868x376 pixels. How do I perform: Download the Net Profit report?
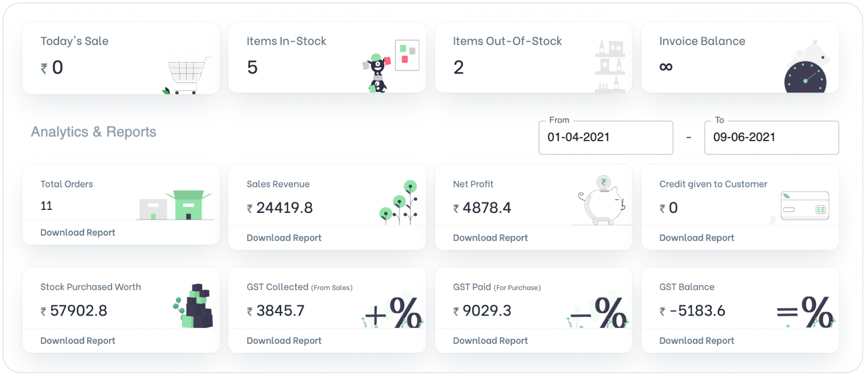[490, 238]
